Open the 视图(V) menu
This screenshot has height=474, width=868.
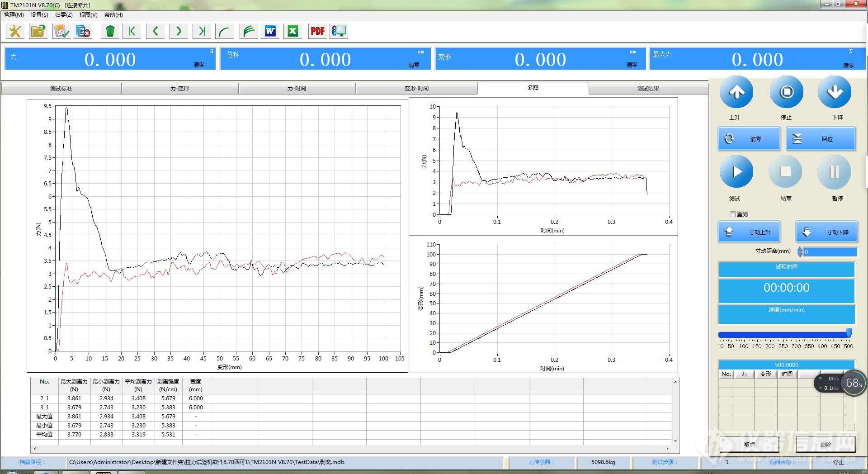88,15
